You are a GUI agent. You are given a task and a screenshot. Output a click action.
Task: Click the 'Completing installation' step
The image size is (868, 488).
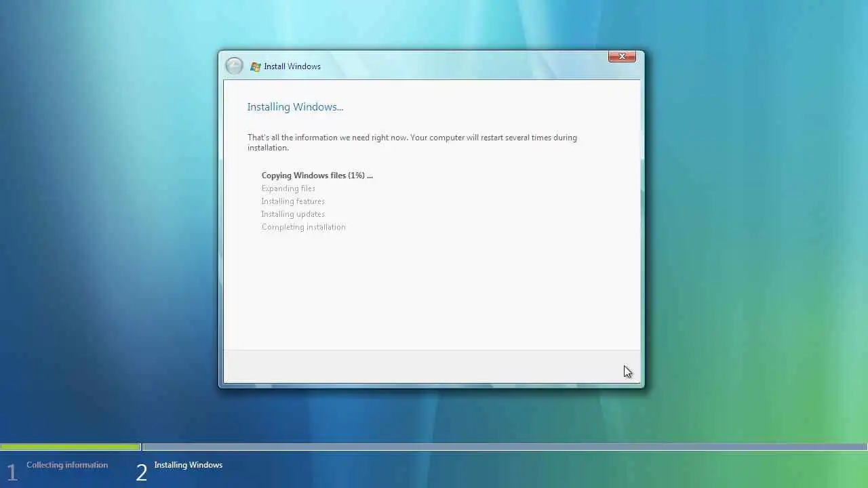303,227
